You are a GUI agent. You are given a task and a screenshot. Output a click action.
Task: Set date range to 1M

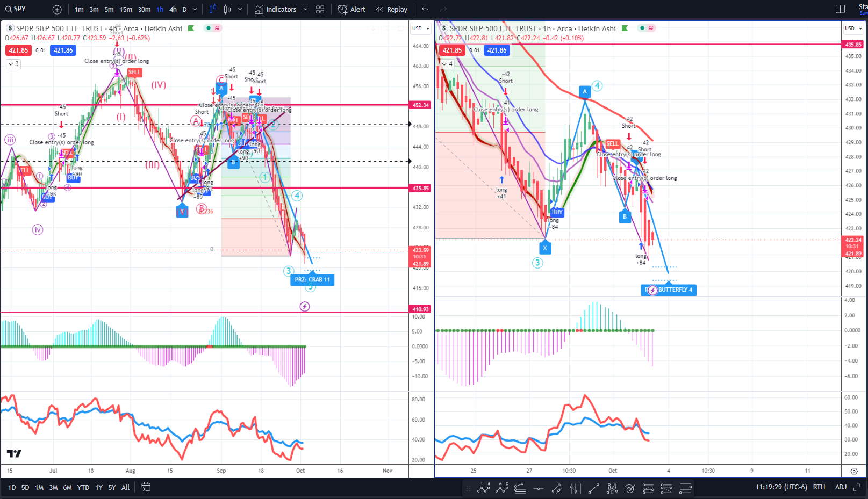(39, 488)
